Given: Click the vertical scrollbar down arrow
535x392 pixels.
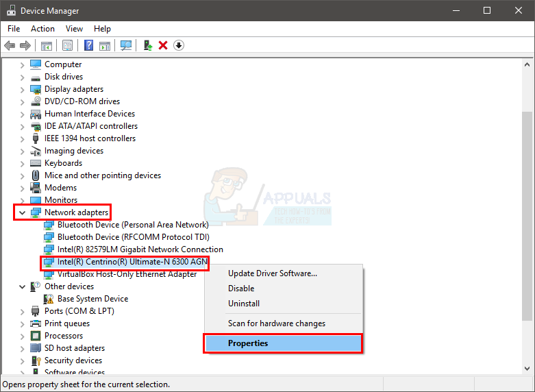Looking at the screenshot, I should click(527, 369).
